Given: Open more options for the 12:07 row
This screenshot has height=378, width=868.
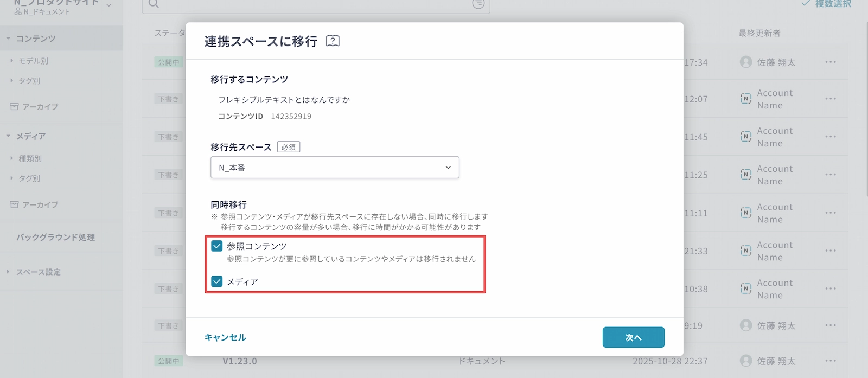Looking at the screenshot, I should [830, 99].
